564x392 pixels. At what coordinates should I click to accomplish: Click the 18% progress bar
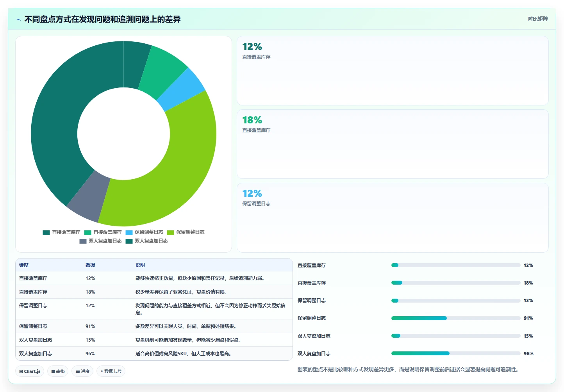click(x=456, y=283)
